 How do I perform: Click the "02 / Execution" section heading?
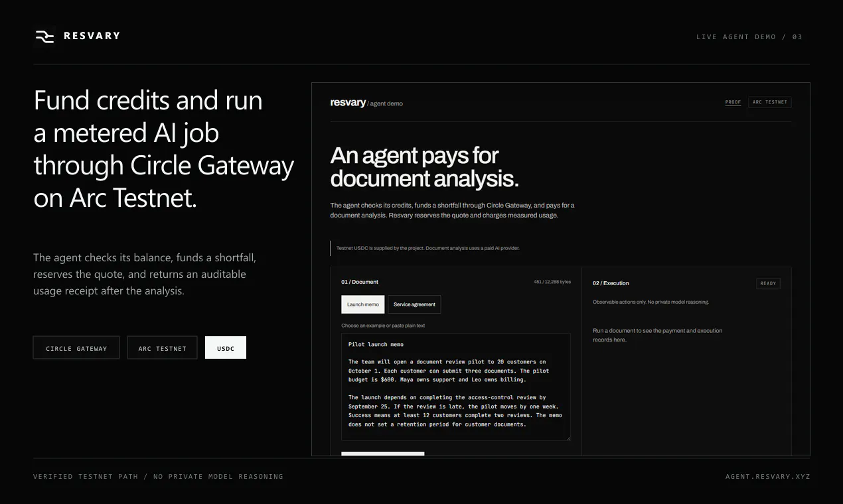tap(611, 283)
